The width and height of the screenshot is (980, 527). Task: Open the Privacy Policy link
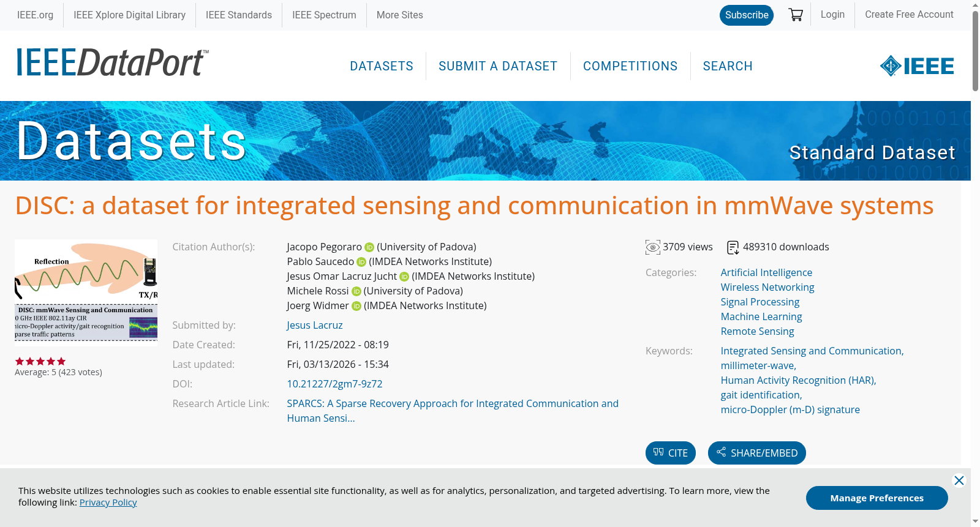point(108,503)
